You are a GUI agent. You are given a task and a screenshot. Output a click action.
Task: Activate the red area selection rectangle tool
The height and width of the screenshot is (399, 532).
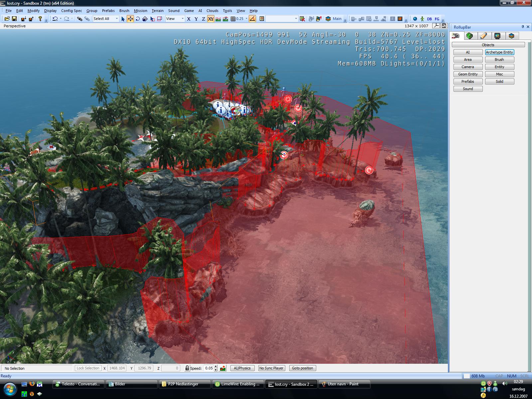click(160, 19)
